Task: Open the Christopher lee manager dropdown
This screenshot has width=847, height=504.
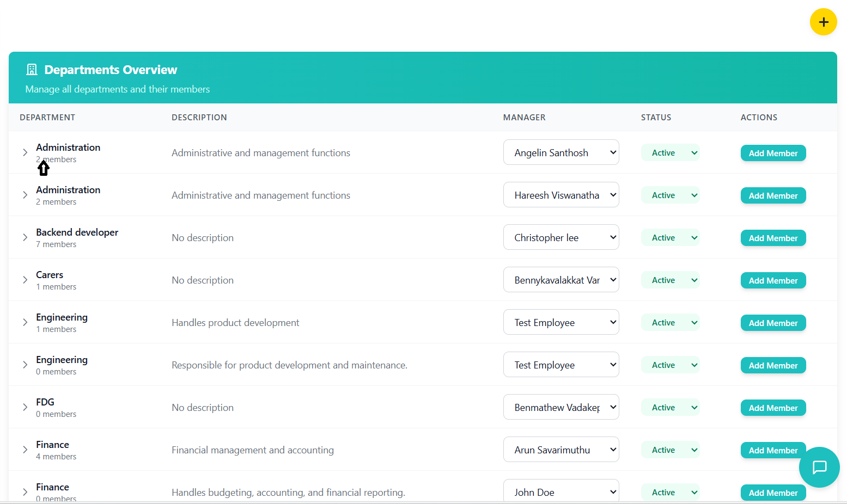Action: pos(560,238)
